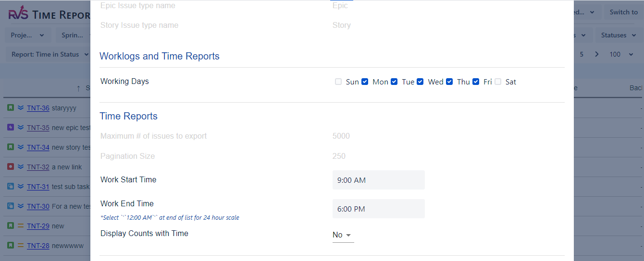Image resolution: width=644 pixels, height=261 pixels.
Task: Click the low priority icon beside TNT-34
Action: tap(21, 147)
